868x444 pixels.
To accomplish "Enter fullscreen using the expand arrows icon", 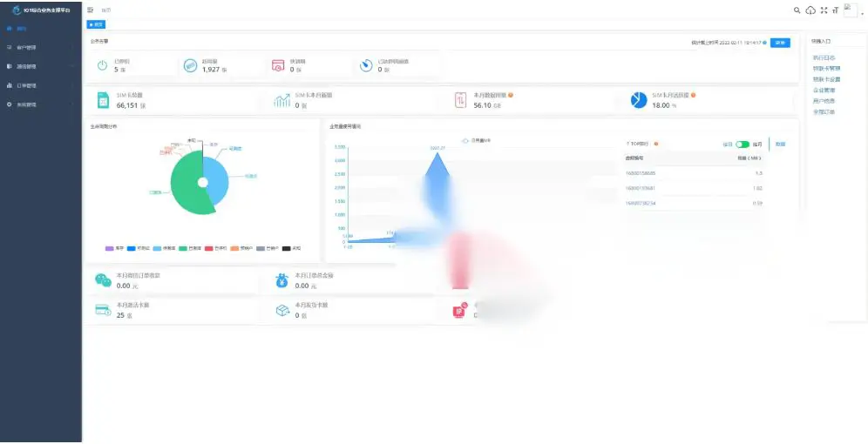I will tap(824, 10).
